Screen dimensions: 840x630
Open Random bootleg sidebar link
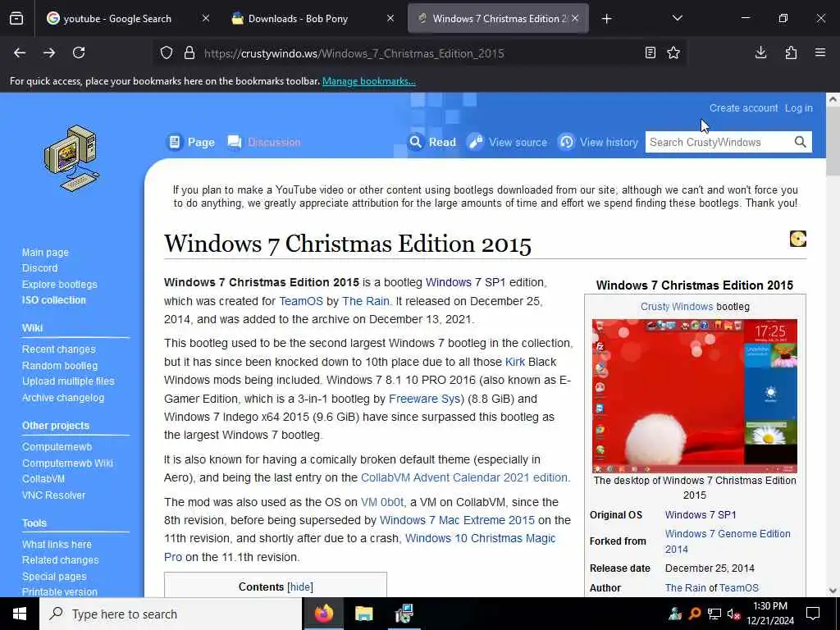point(60,366)
